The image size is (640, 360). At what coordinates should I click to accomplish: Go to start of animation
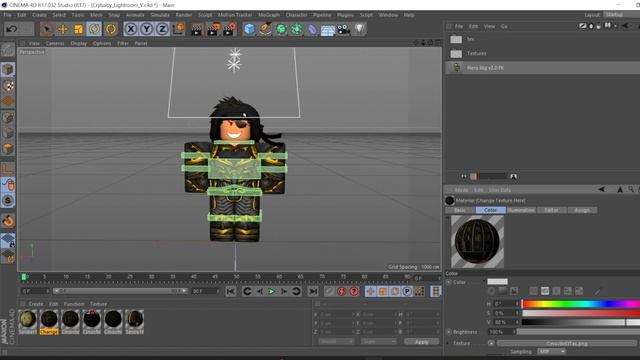pos(231,291)
